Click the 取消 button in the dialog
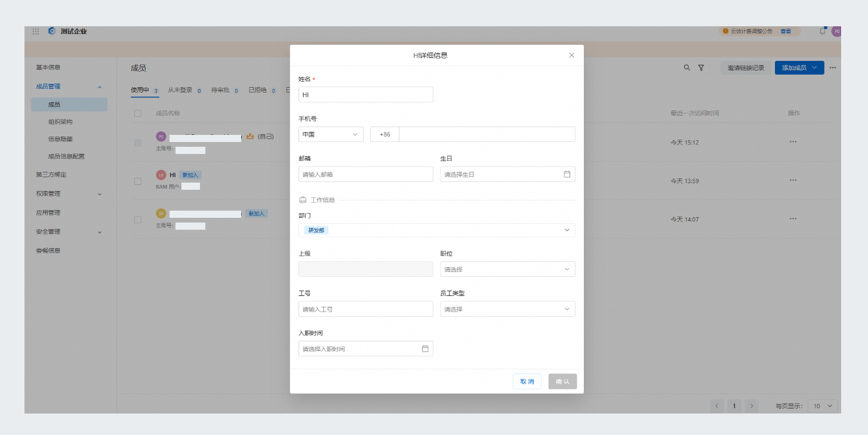 pyautogui.click(x=527, y=381)
